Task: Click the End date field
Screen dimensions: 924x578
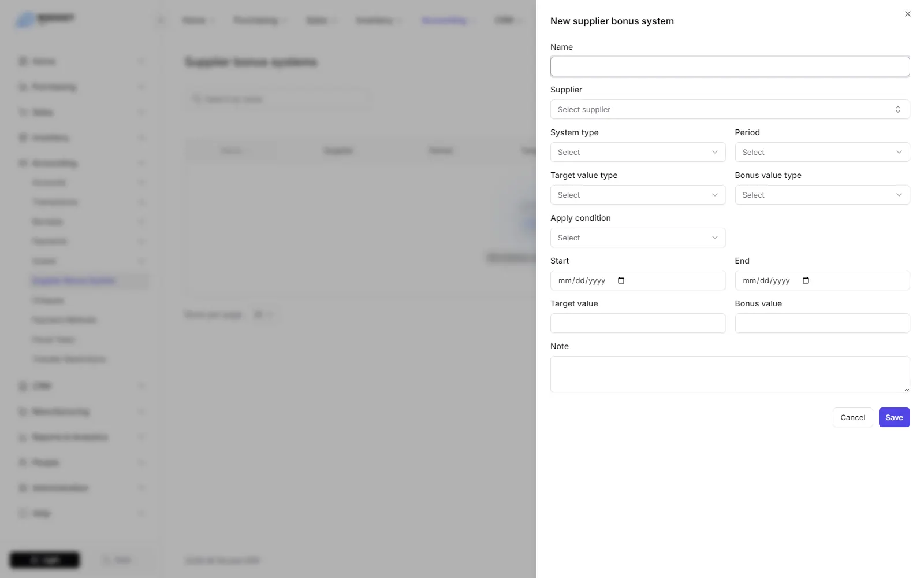Action: 822,280
